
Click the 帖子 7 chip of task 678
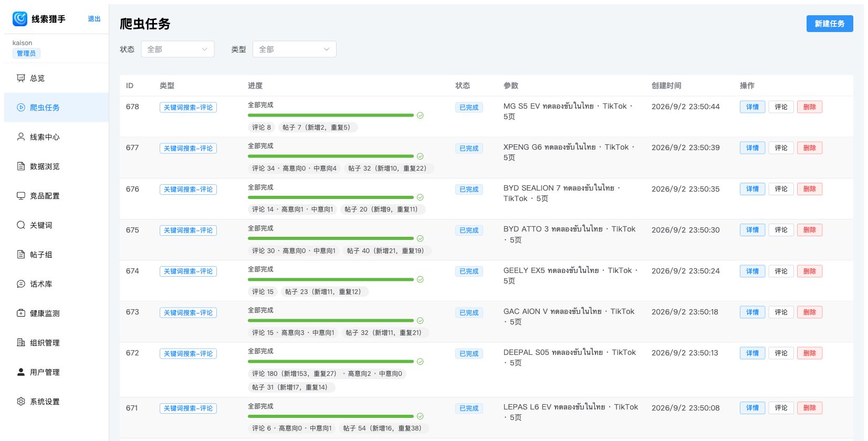pos(318,128)
